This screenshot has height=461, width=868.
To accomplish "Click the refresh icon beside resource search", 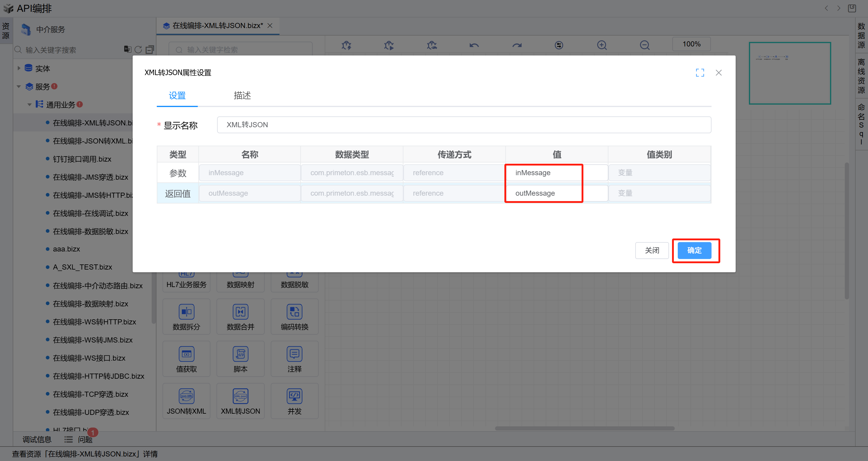I will pyautogui.click(x=138, y=50).
